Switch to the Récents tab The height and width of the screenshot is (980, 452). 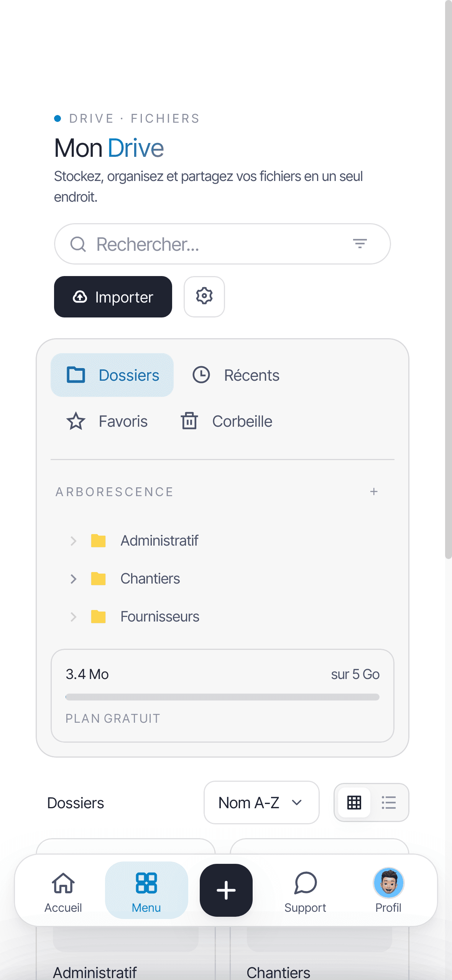point(236,375)
